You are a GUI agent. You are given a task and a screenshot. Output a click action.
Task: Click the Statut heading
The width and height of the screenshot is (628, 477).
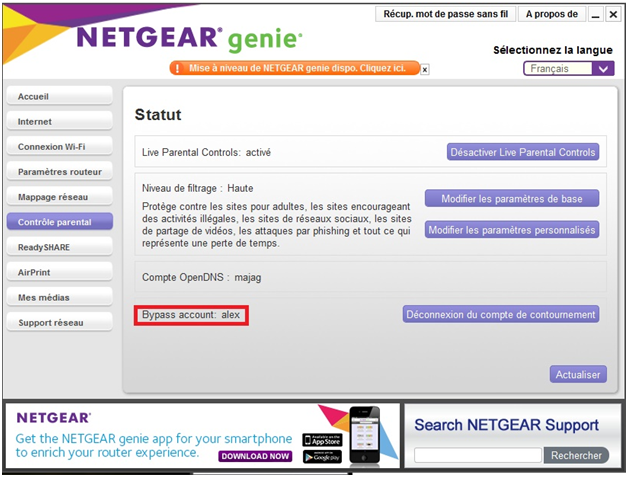pyautogui.click(x=158, y=115)
